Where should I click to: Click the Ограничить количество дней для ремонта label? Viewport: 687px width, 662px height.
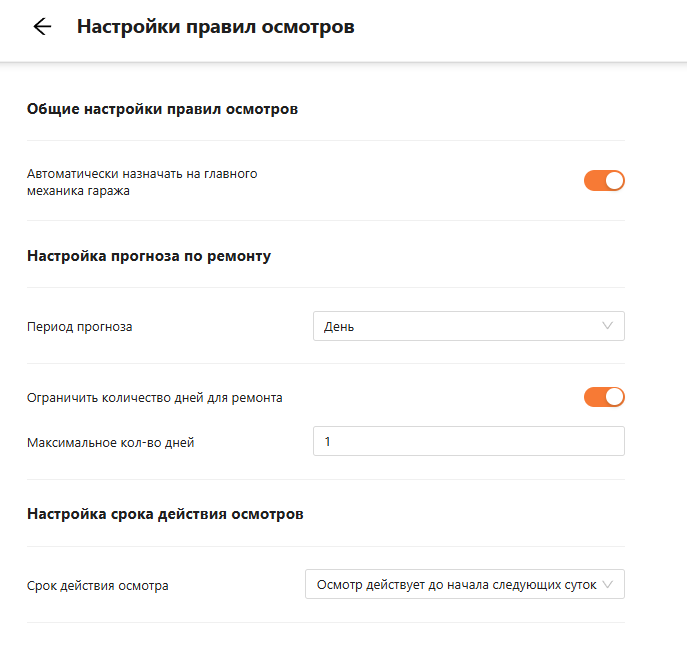[155, 398]
